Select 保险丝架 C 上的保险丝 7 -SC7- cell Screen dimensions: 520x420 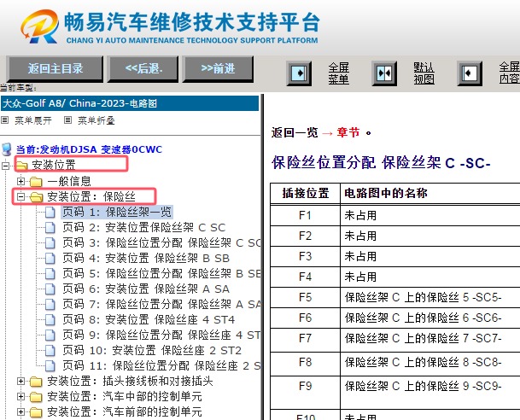[x=429, y=340]
